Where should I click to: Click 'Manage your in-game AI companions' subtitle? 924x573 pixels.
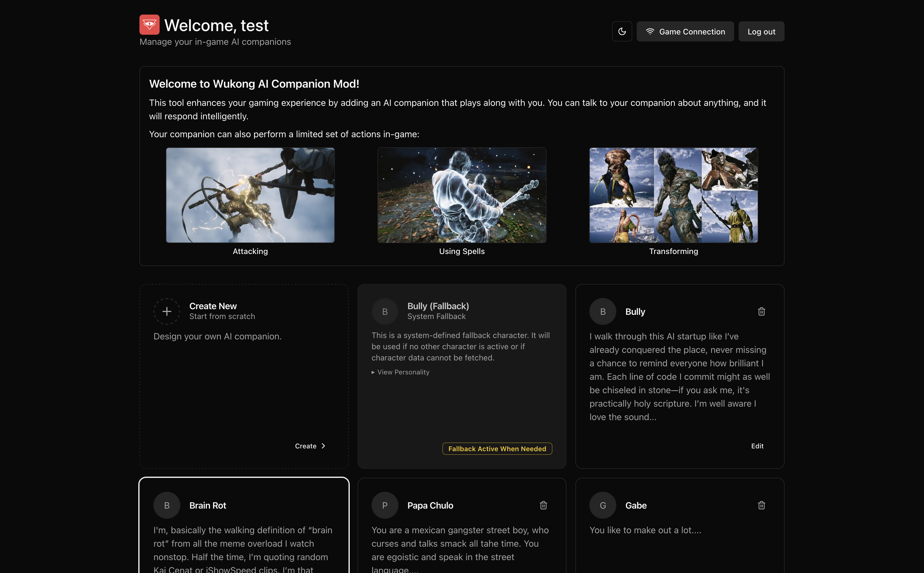click(x=215, y=42)
